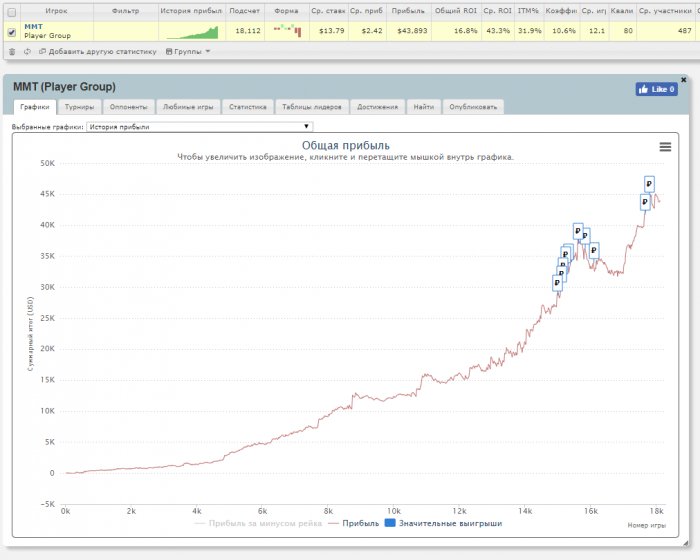Enable Прибыль за минусом рейка legend series
This screenshot has width=700, height=560.
point(261,523)
